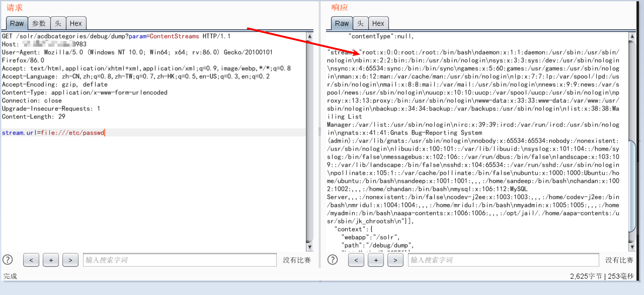Click the next match arrow in the request search bar
This screenshot has height=295, width=644.
tap(70, 260)
